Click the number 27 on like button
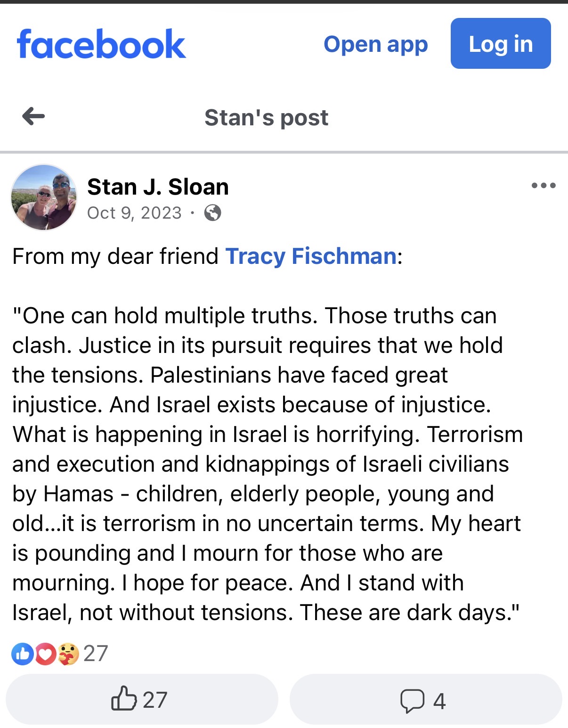568x728 pixels. pyautogui.click(x=155, y=700)
